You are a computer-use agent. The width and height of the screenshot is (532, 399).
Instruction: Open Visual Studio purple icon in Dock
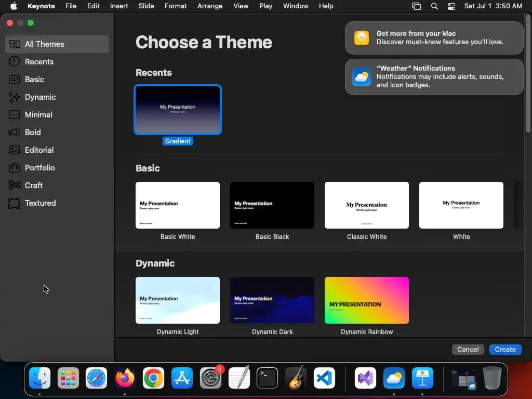tap(365, 378)
